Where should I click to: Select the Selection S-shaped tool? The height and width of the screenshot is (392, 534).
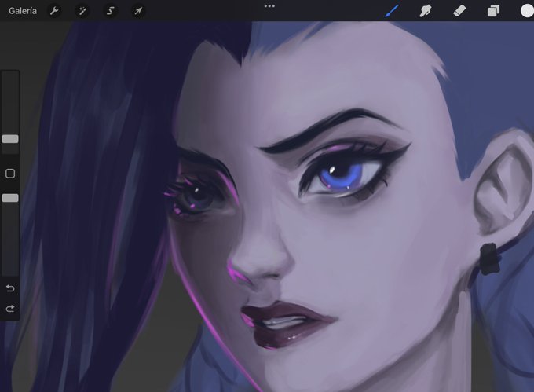click(111, 11)
